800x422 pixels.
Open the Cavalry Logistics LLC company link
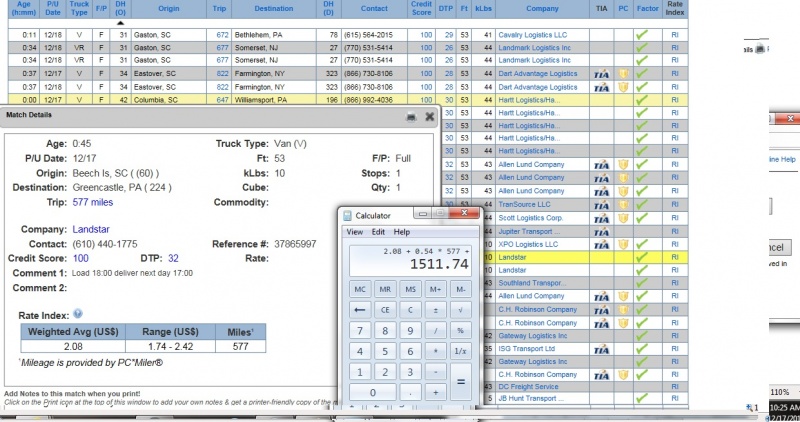click(x=532, y=35)
